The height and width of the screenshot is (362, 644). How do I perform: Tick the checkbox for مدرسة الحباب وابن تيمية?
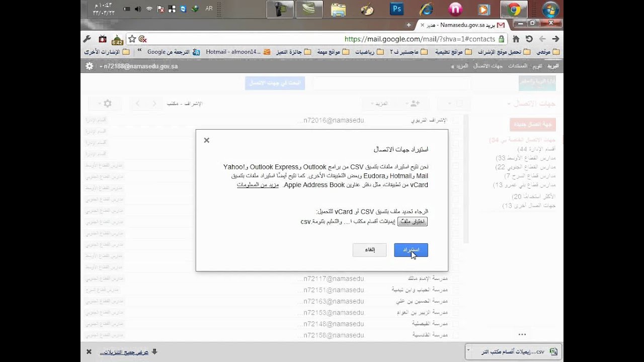coord(456,290)
